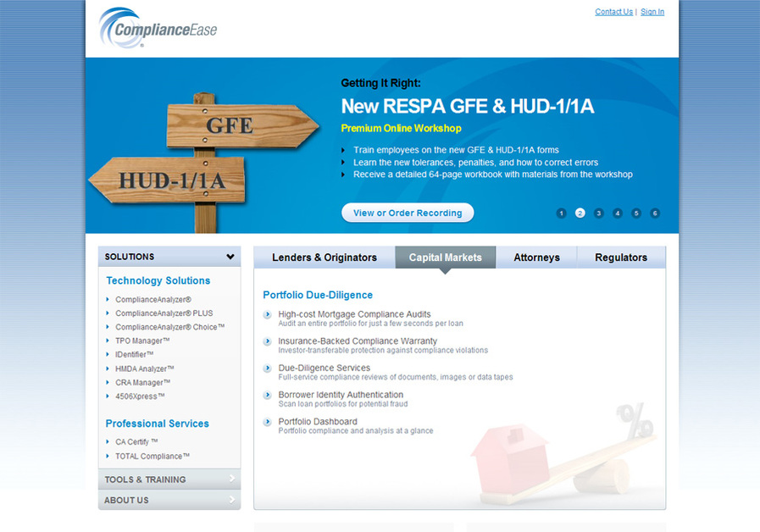The image size is (760, 532).
Task: Click bullet arrow beside ComplianceAnalyzer® PLUS
Action: (x=108, y=313)
